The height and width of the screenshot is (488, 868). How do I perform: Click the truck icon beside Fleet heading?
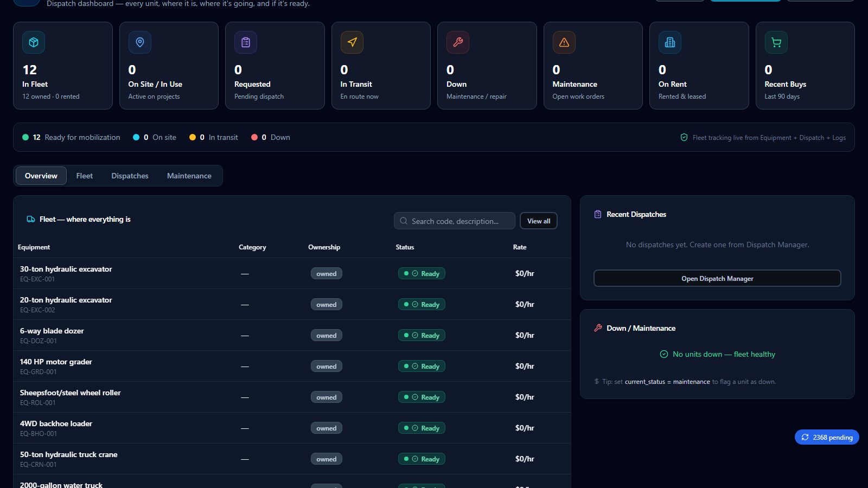[31, 219]
